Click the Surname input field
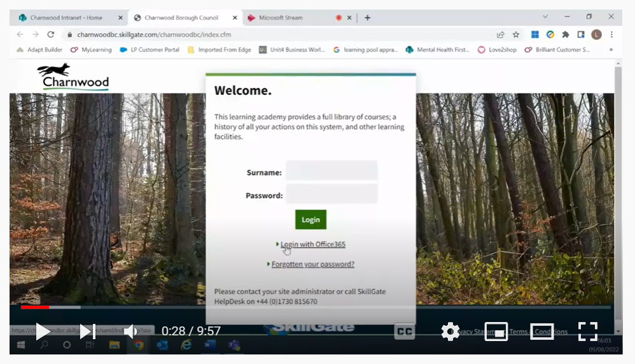Viewport: 635px width, 364px height. 331,171
